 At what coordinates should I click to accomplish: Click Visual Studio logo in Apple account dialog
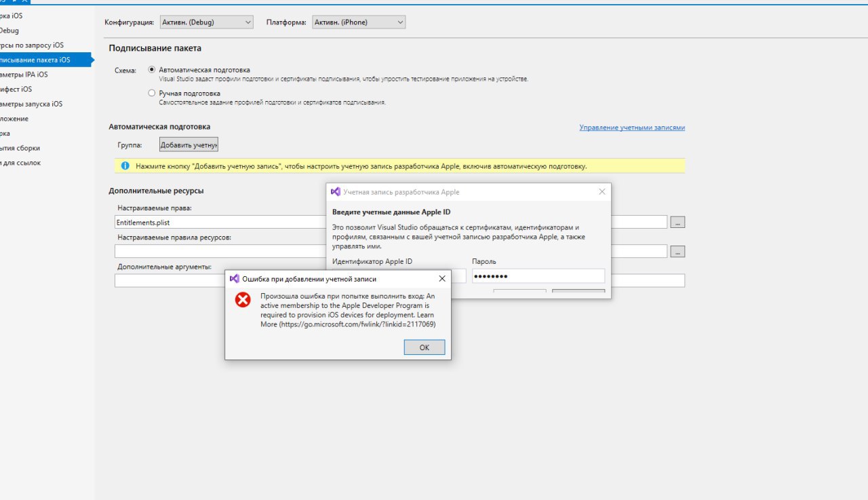tap(335, 192)
